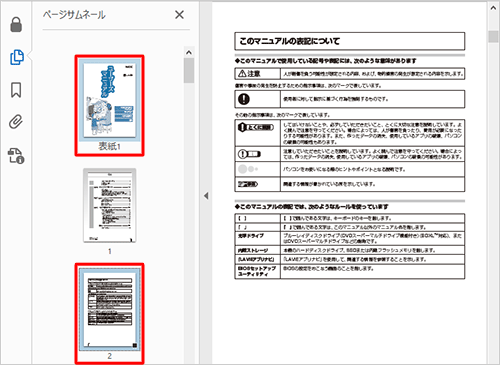Open the standards info panel icon

(16, 156)
